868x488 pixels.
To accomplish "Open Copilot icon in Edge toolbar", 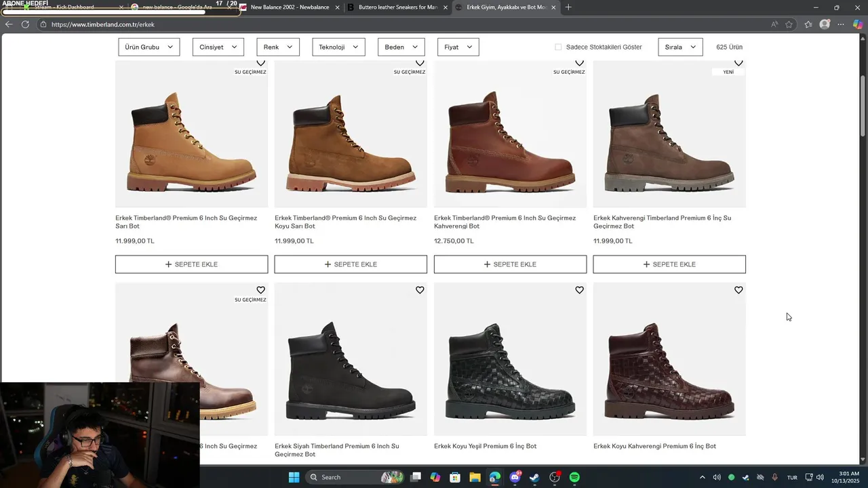I will tap(858, 24).
